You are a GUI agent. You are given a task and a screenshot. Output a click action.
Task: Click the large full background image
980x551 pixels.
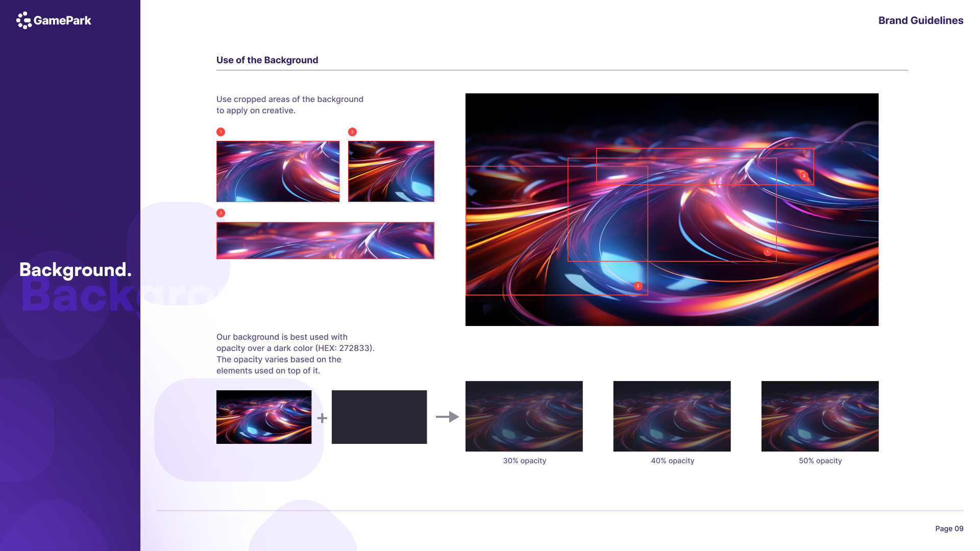point(672,210)
